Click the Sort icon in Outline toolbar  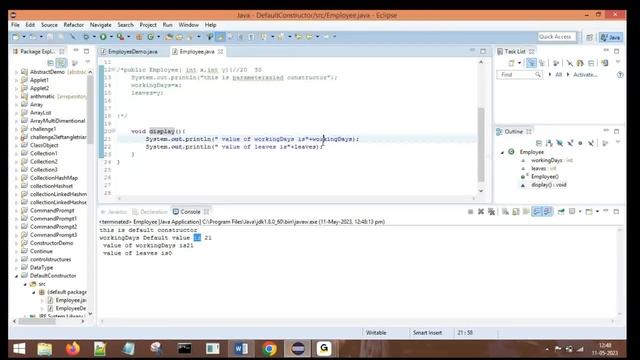click(549, 143)
